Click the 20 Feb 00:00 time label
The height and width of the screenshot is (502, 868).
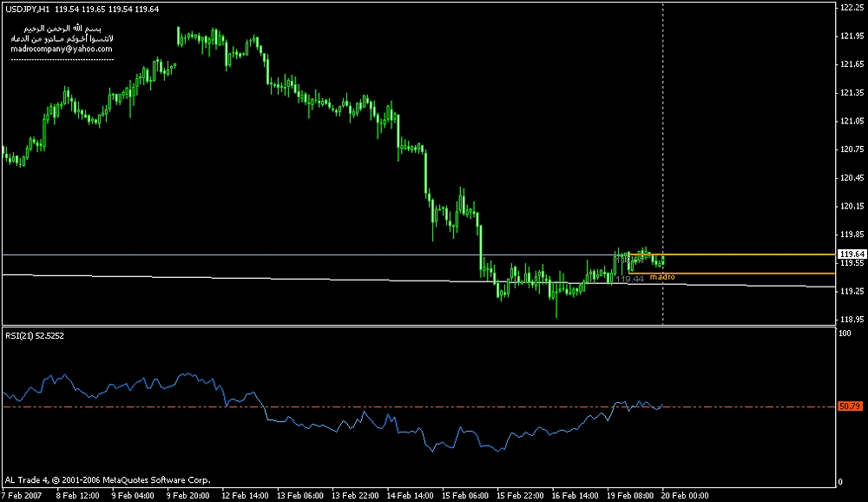686,495
